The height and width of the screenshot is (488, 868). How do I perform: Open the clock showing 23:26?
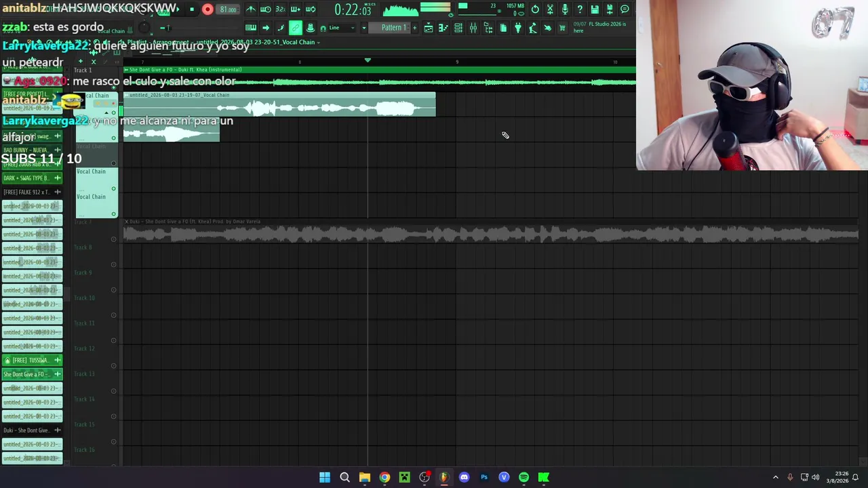click(837, 477)
